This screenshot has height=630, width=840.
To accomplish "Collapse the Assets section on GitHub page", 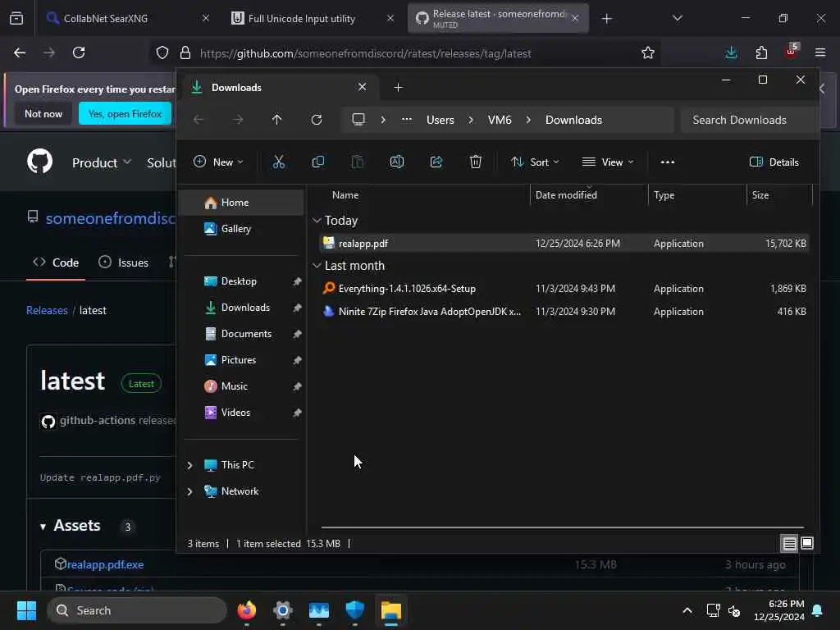I will (43, 527).
